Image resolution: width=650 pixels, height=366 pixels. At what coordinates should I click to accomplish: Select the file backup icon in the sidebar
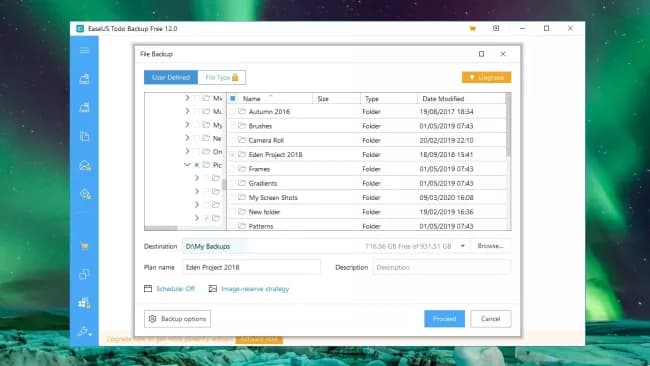pyautogui.click(x=84, y=136)
